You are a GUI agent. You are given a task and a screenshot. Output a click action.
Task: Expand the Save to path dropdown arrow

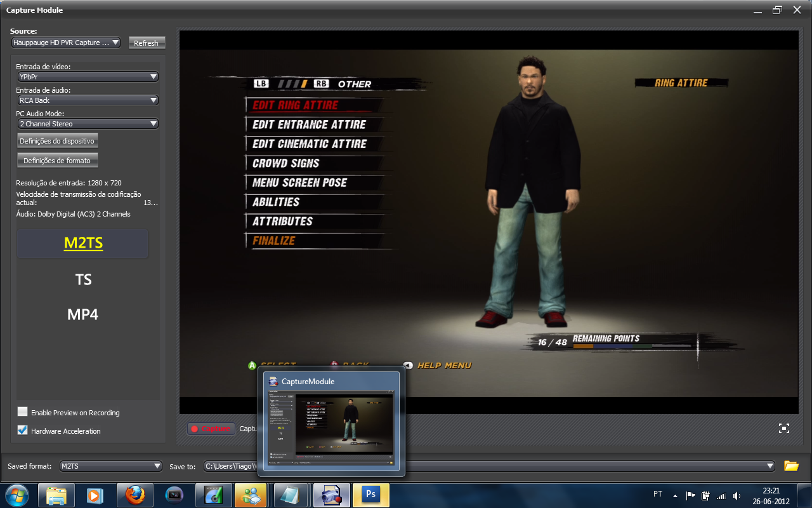(x=770, y=466)
